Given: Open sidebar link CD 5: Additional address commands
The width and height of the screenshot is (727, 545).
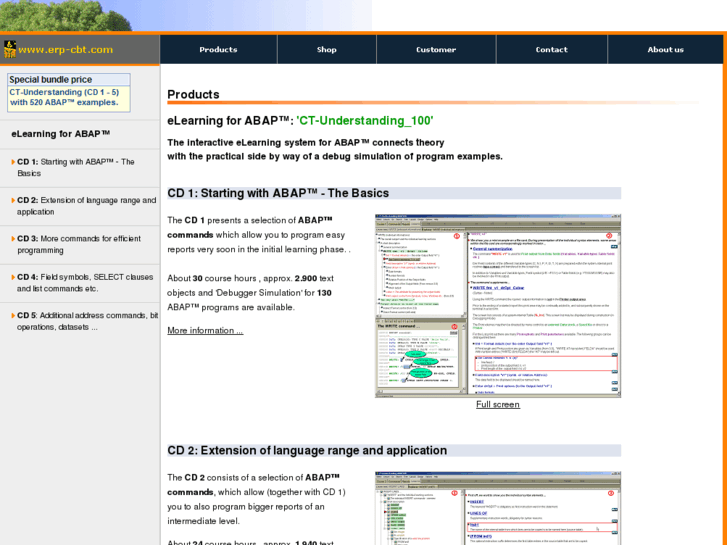Looking at the screenshot, I should click(x=87, y=321).
